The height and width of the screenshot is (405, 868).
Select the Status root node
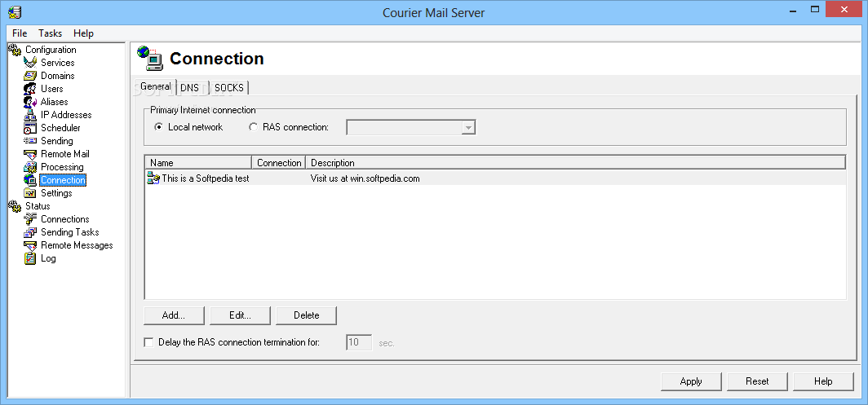[x=38, y=206]
